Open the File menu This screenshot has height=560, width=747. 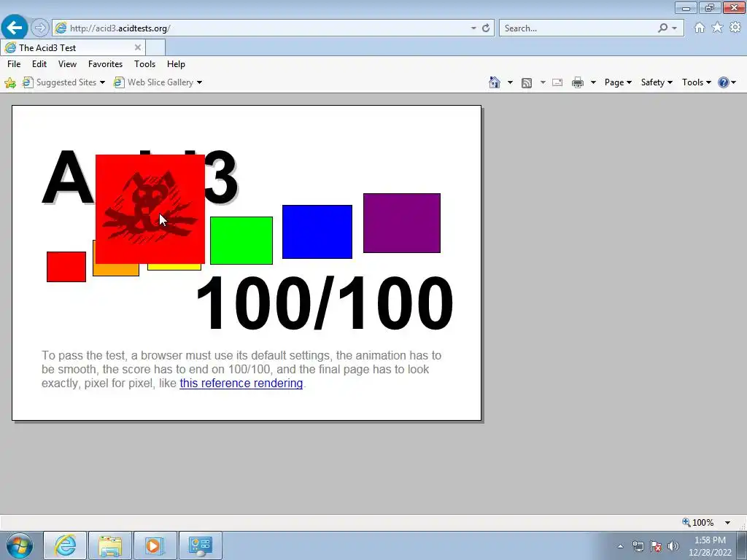14,64
